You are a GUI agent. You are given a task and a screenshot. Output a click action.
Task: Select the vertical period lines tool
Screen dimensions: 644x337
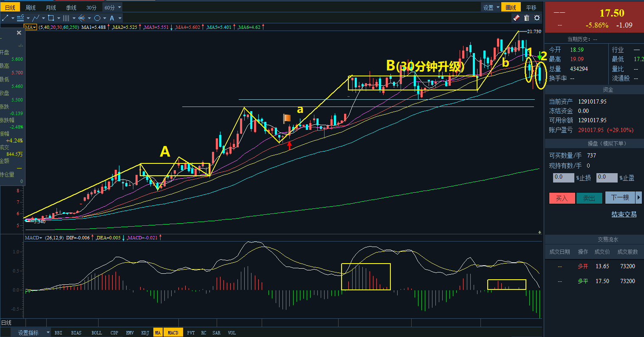[66, 18]
